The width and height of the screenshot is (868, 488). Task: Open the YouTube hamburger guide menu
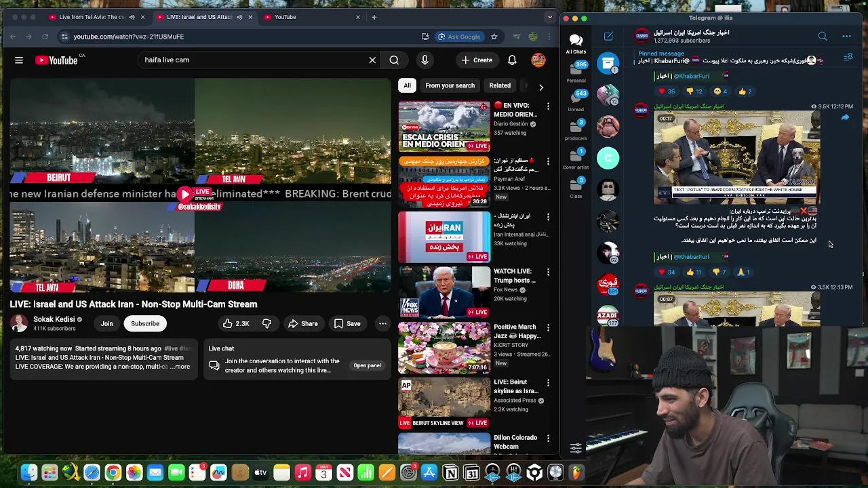click(19, 60)
